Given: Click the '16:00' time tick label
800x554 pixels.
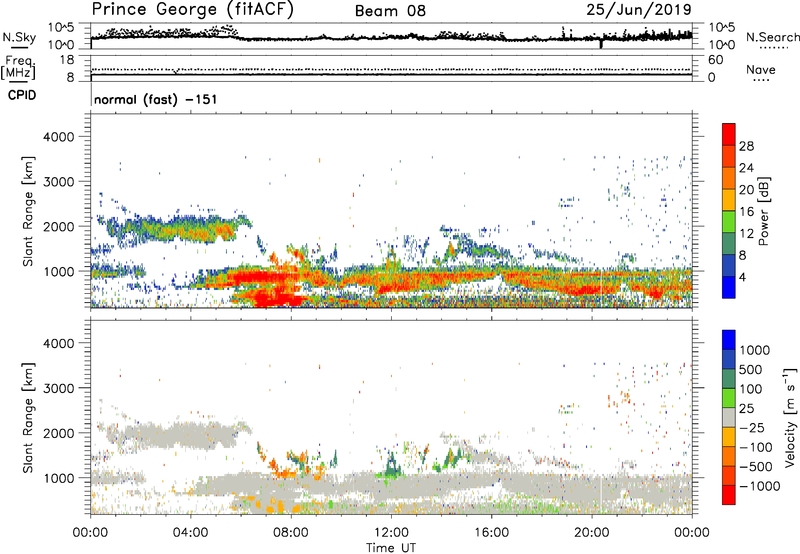Looking at the screenshot, I should 491,533.
